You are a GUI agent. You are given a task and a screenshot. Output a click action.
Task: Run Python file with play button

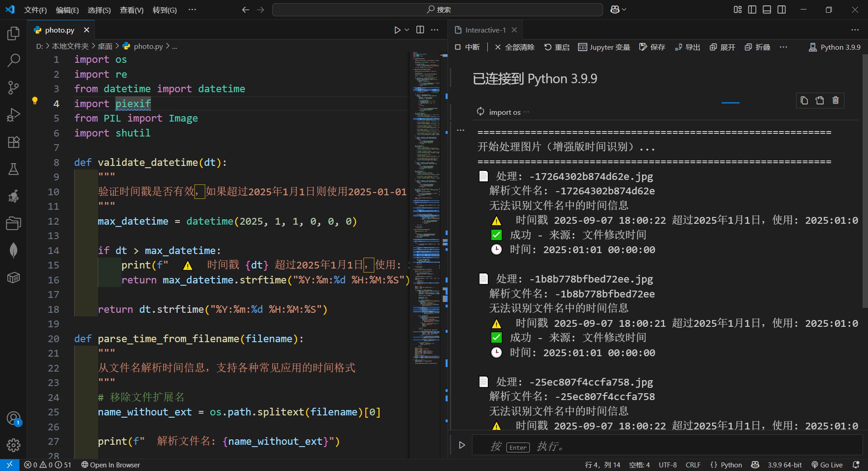click(397, 30)
